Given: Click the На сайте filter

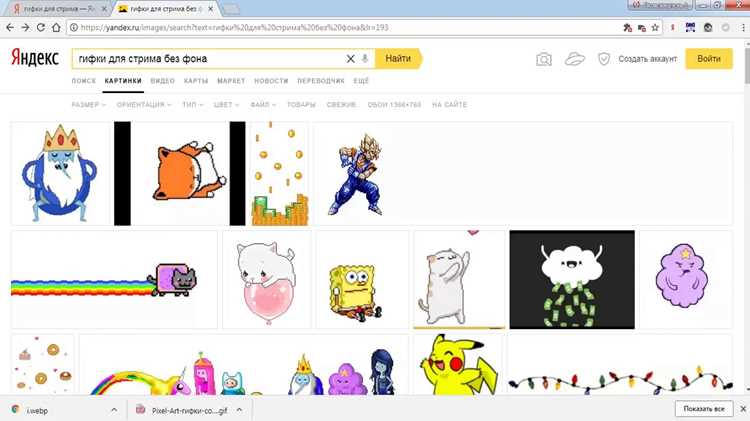Looking at the screenshot, I should tap(449, 104).
